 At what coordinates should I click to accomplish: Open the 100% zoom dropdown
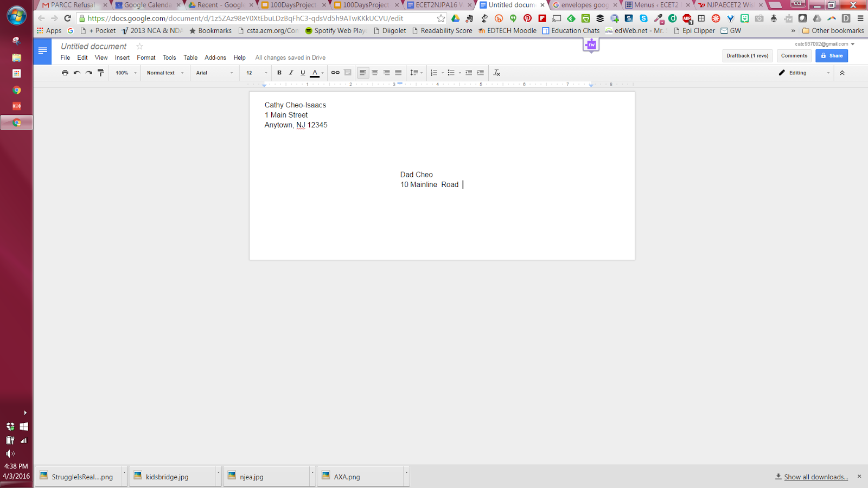click(126, 73)
